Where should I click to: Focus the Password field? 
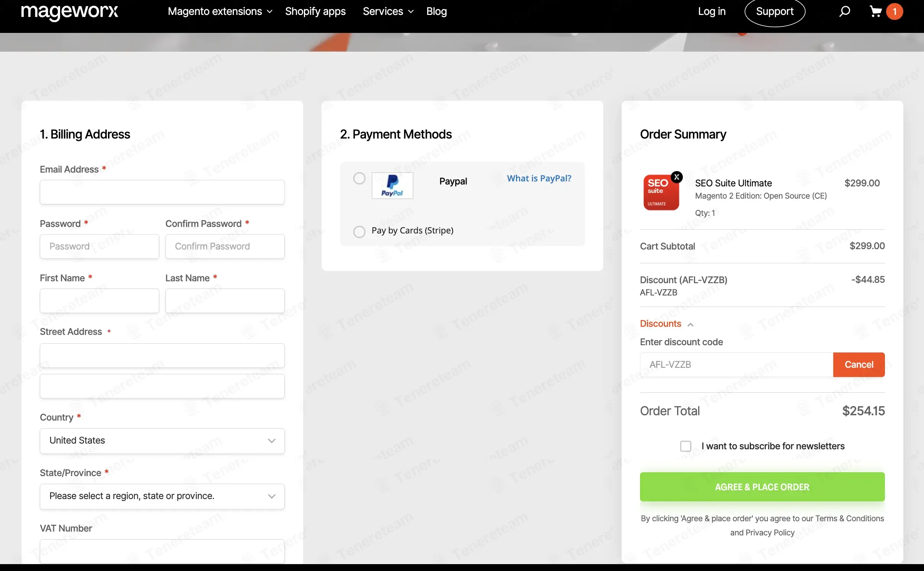100,246
